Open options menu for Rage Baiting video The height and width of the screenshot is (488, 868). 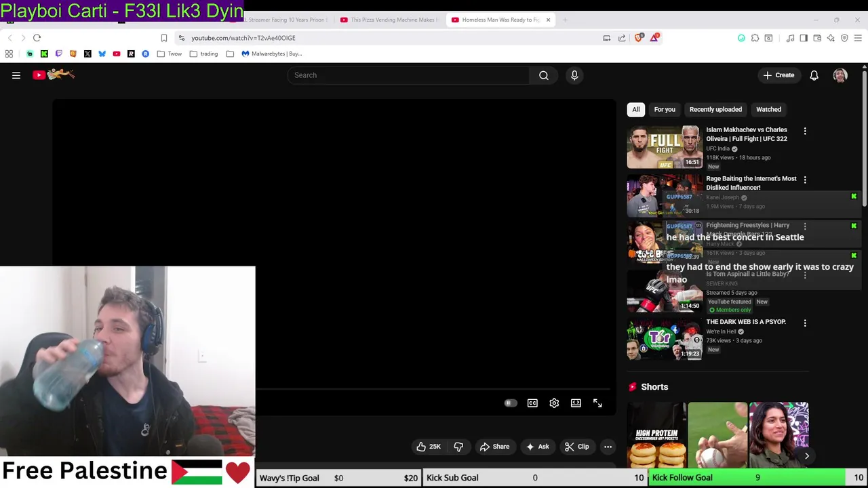(805, 180)
